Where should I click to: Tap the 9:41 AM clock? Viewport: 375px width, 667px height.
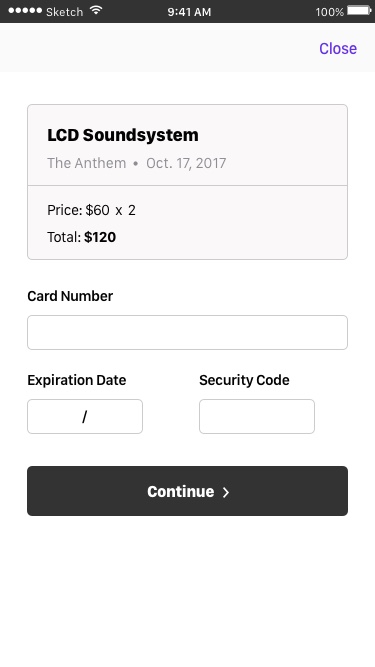(x=189, y=12)
